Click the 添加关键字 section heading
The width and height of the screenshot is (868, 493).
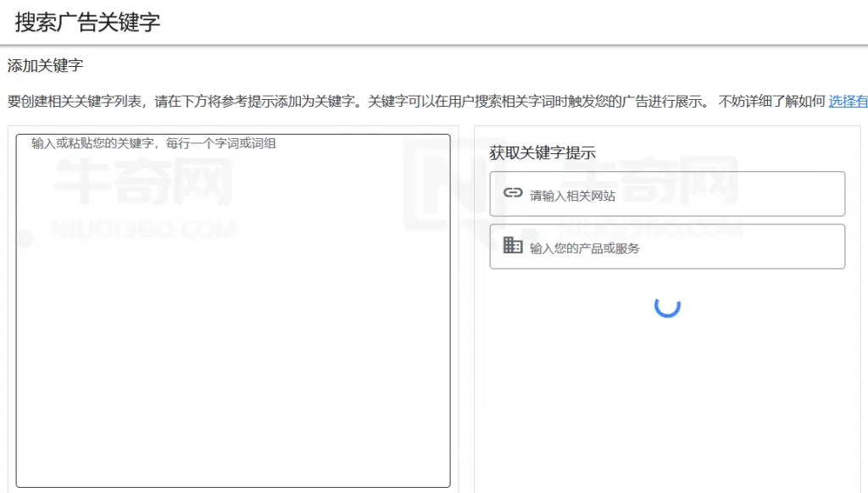point(46,65)
